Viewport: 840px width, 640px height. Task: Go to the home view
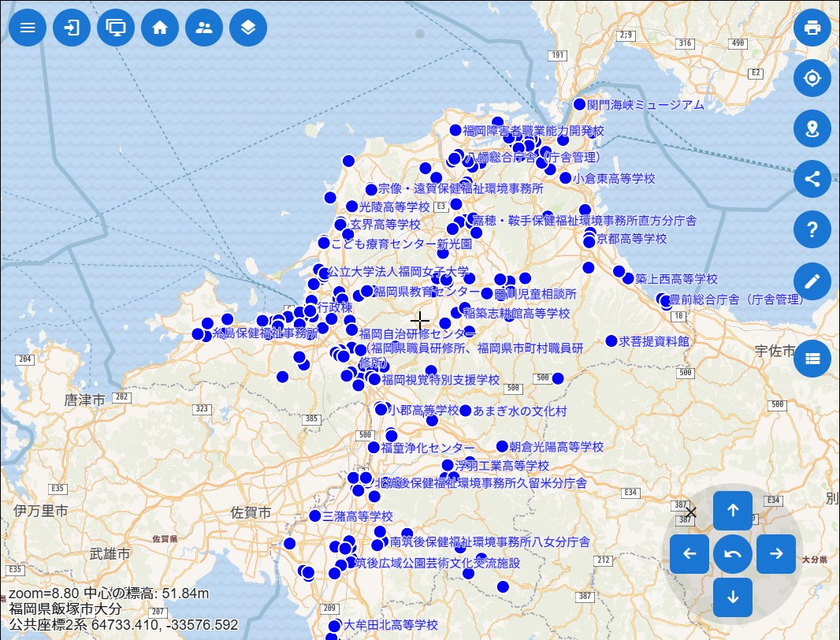coord(160,28)
